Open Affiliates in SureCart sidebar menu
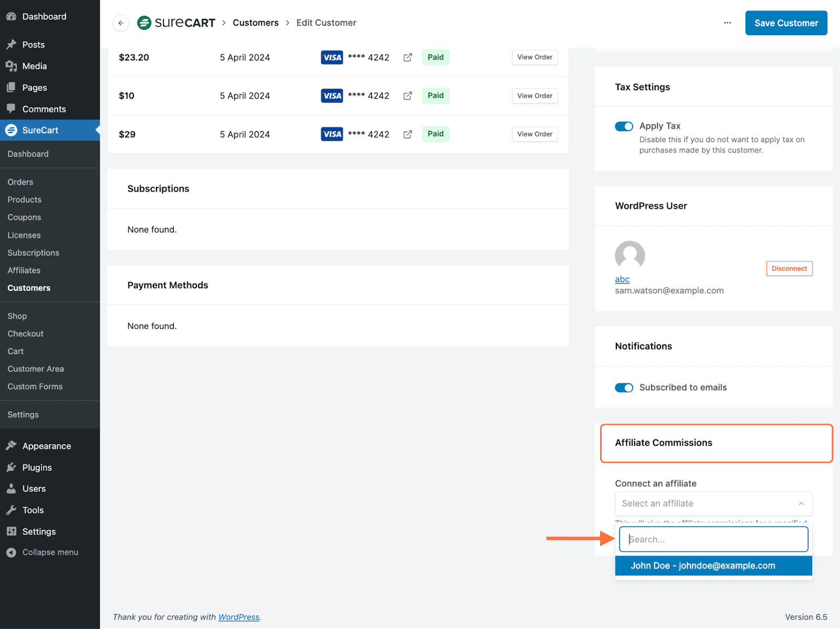The width and height of the screenshot is (840, 629). pos(24,270)
